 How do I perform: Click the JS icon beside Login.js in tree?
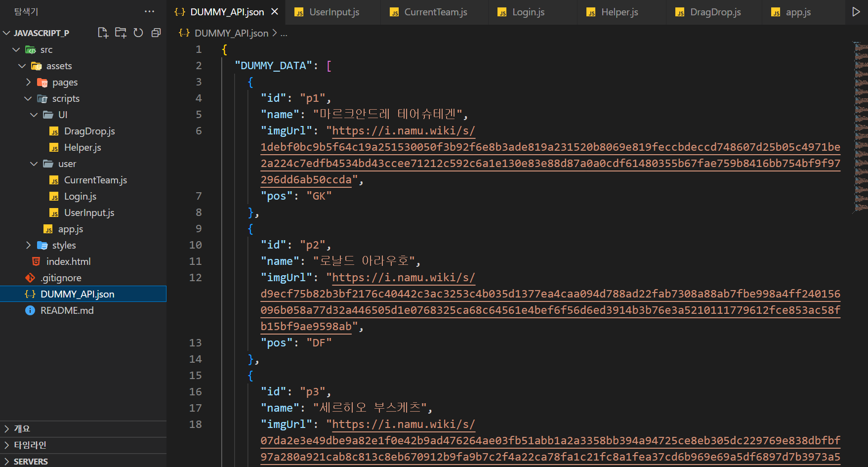point(54,197)
